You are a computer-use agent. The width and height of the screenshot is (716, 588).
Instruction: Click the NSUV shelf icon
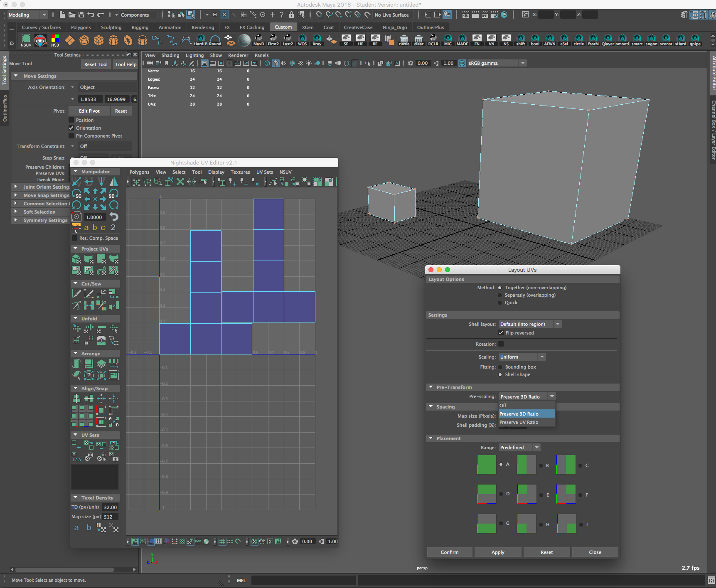pos(26,40)
